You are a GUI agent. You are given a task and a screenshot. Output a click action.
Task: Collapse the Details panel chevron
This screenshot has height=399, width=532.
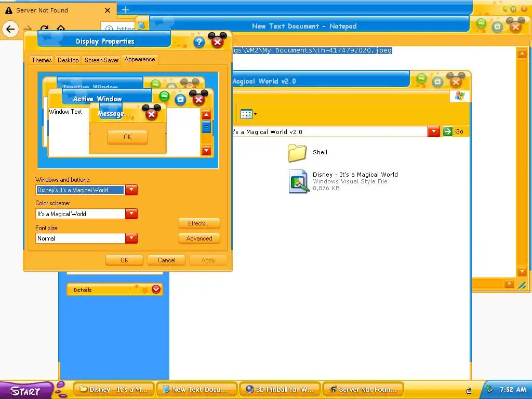(x=156, y=289)
